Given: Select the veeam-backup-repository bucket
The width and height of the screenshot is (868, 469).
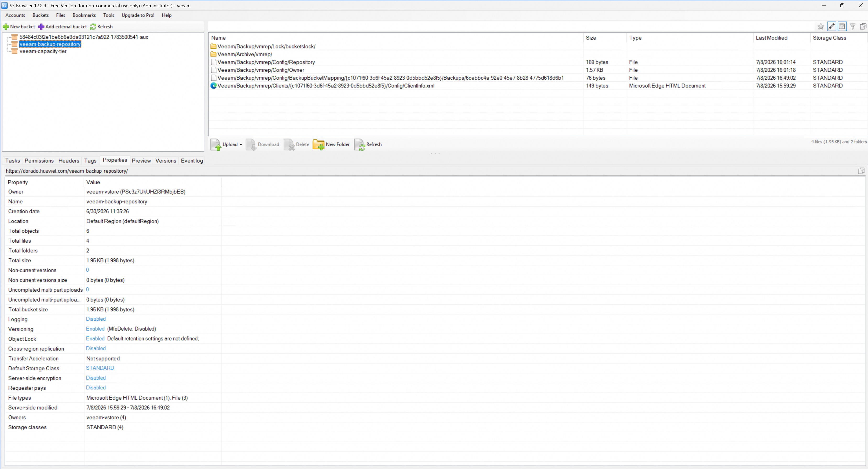Looking at the screenshot, I should [x=50, y=44].
